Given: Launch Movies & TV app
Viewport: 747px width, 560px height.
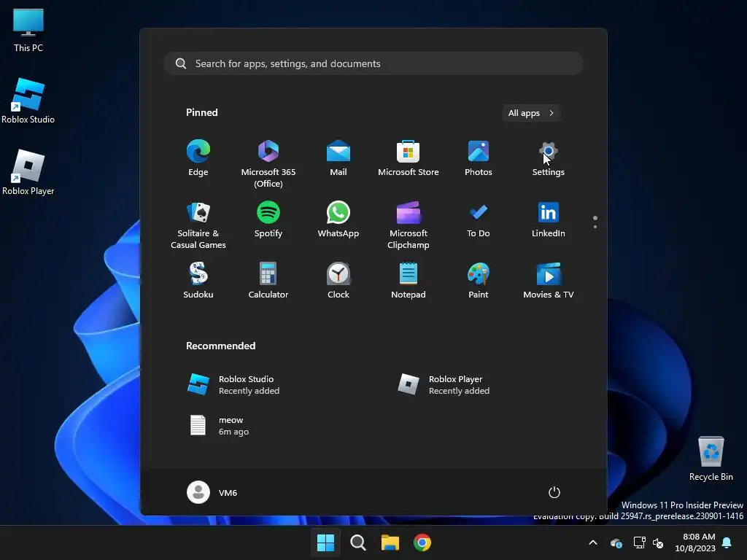Looking at the screenshot, I should click(549, 281).
